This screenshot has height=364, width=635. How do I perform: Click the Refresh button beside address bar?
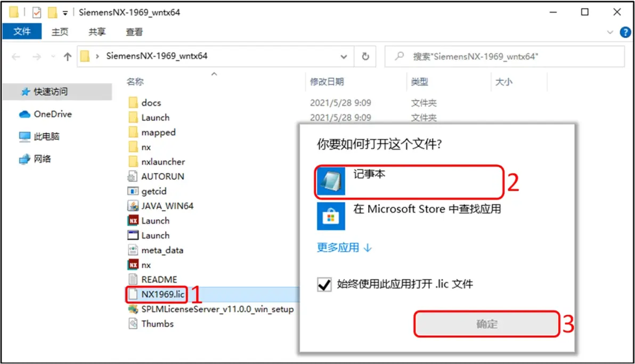pyautogui.click(x=365, y=56)
